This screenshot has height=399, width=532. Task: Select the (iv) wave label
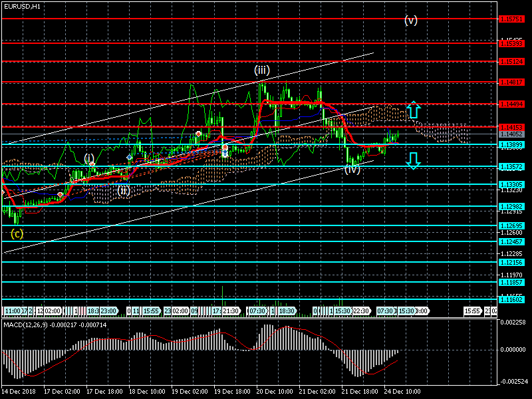point(352,170)
